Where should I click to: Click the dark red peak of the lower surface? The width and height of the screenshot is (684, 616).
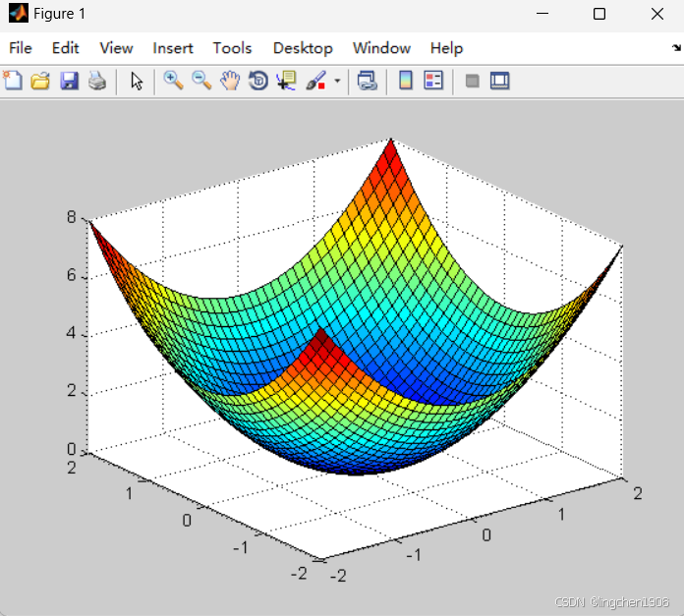[322, 338]
